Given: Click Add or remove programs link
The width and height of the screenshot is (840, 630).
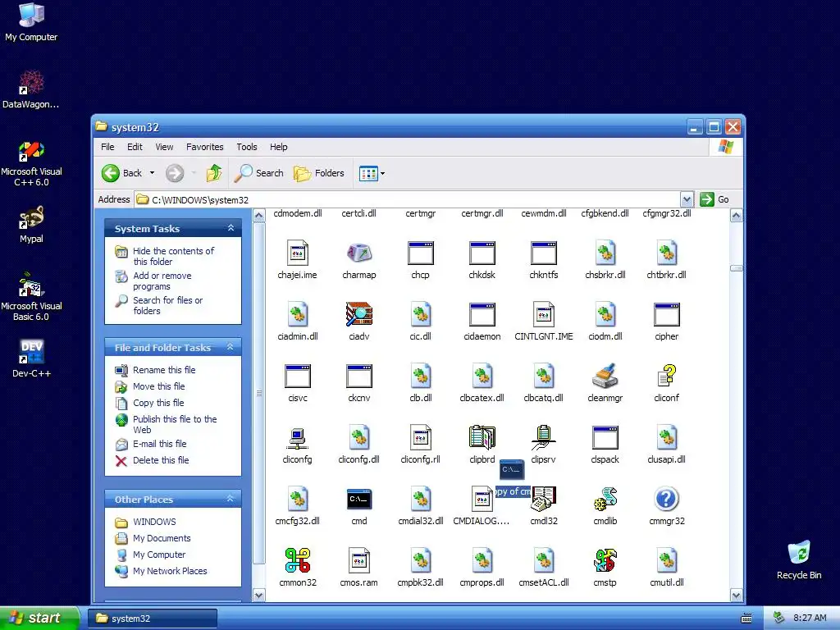Looking at the screenshot, I should point(162,281).
